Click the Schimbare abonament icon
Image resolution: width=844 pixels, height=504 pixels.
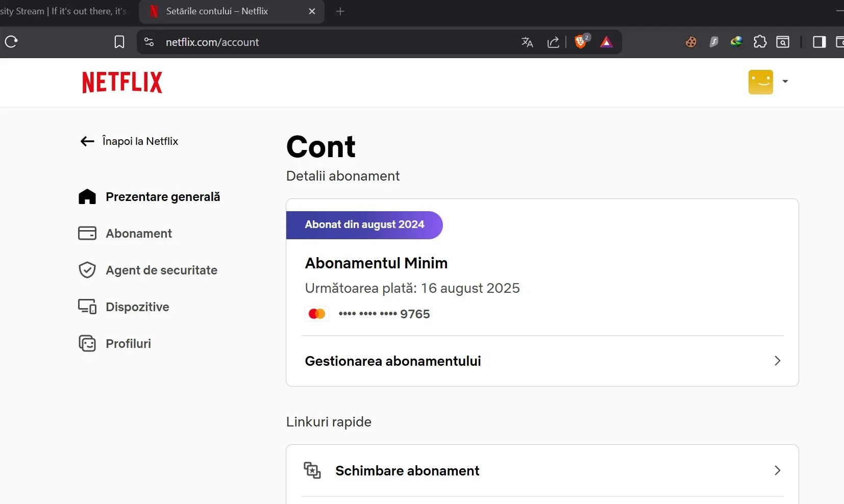pos(312,470)
